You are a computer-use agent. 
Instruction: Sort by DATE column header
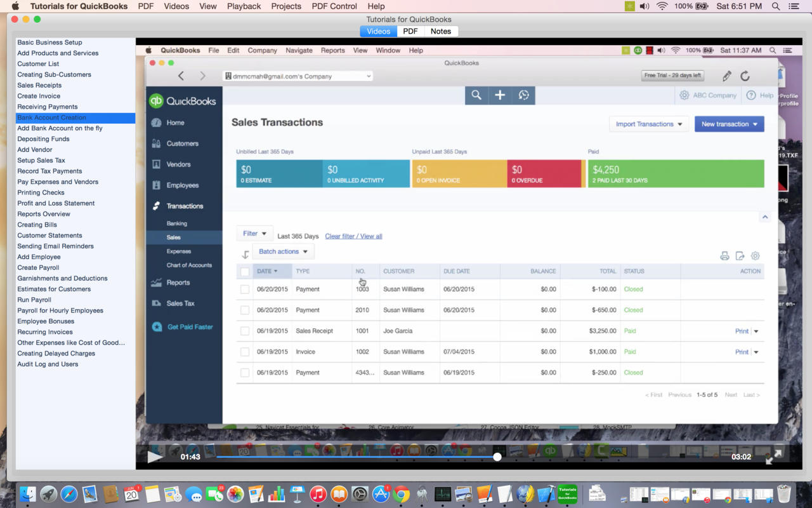(x=267, y=271)
